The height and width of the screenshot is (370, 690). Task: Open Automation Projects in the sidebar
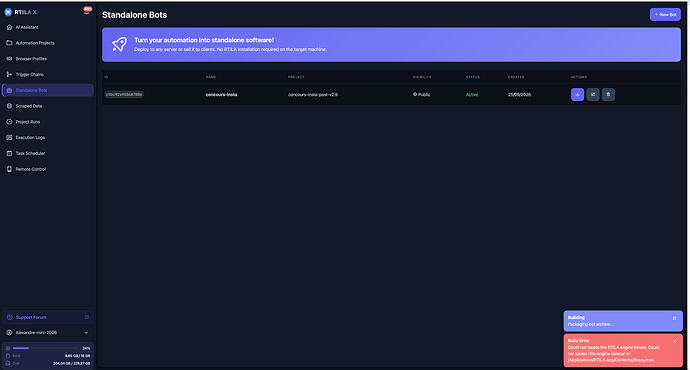[48, 43]
